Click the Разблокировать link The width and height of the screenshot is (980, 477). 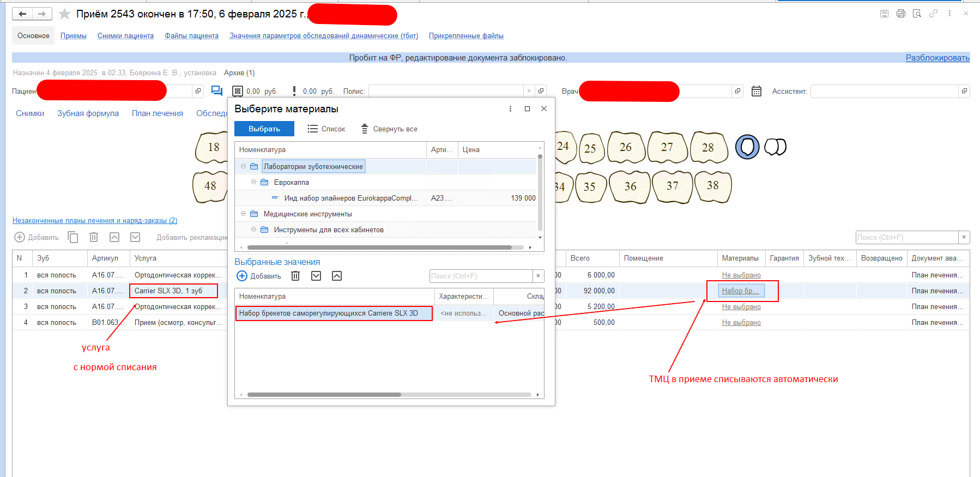click(x=937, y=58)
